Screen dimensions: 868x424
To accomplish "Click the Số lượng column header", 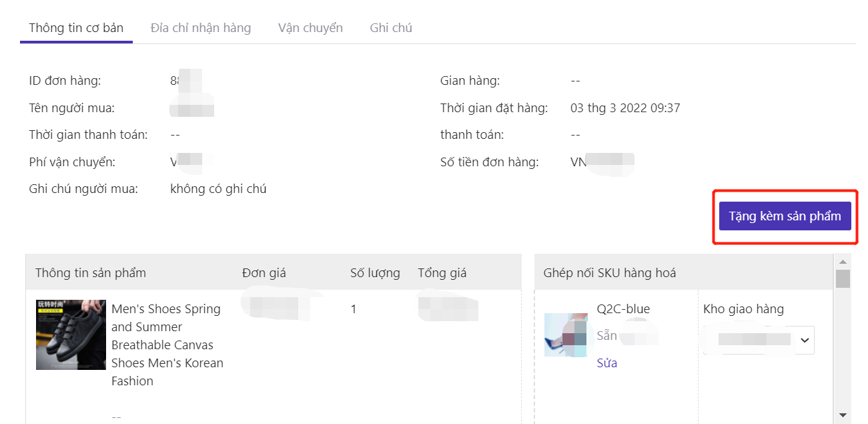I will [375, 272].
